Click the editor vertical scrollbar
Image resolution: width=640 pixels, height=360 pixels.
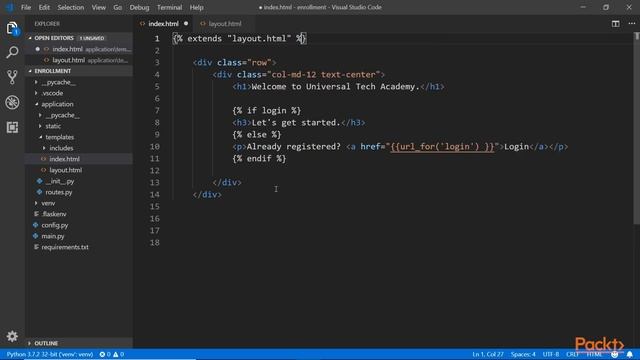(636, 127)
